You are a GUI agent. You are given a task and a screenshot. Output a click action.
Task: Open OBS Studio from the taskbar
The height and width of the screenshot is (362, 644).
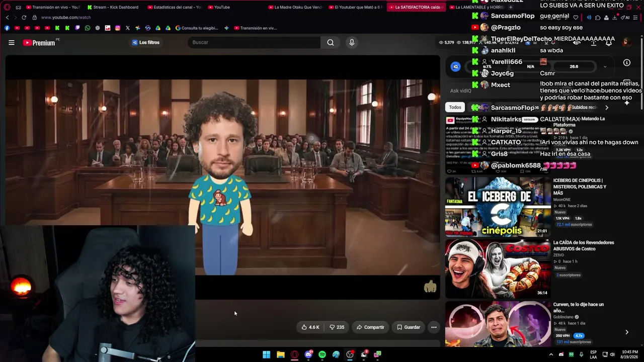click(350, 354)
